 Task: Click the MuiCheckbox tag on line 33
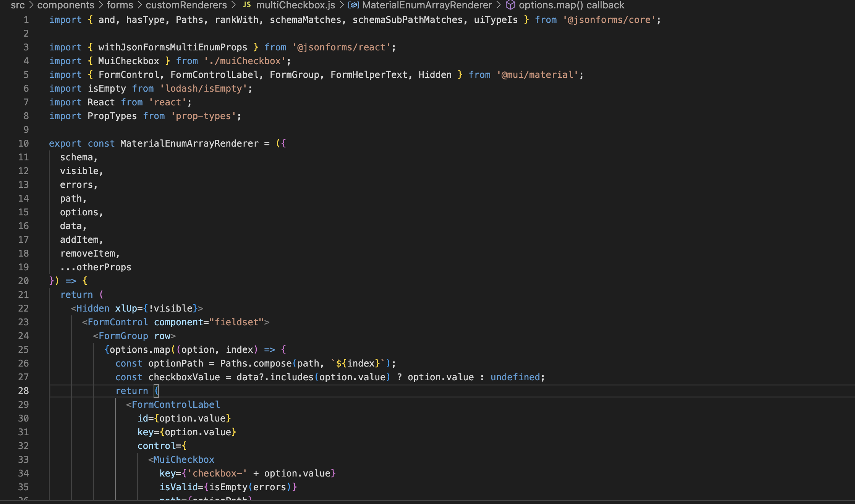pyautogui.click(x=184, y=460)
